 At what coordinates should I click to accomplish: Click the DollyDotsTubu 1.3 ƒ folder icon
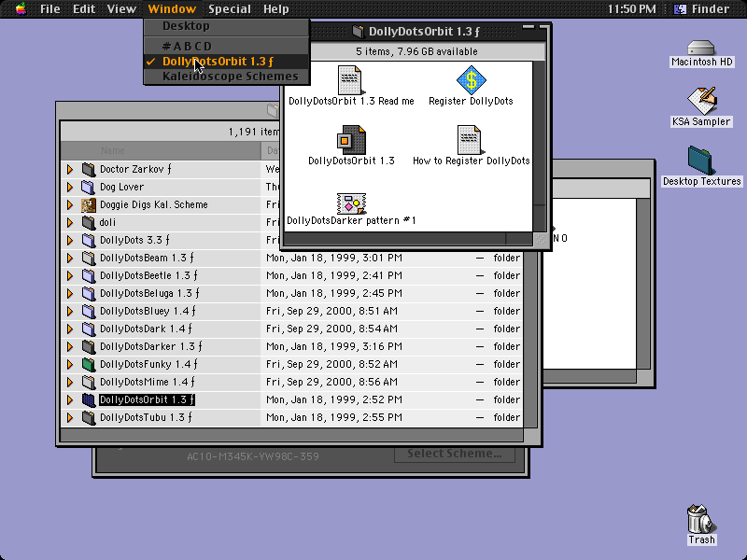89,417
